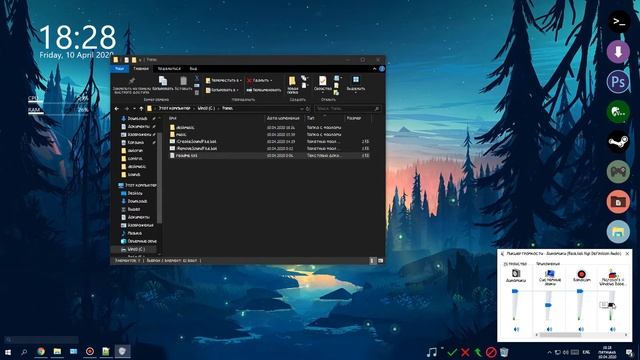Expand address bar history dropdown
640x360 pixels.
pos(302,109)
